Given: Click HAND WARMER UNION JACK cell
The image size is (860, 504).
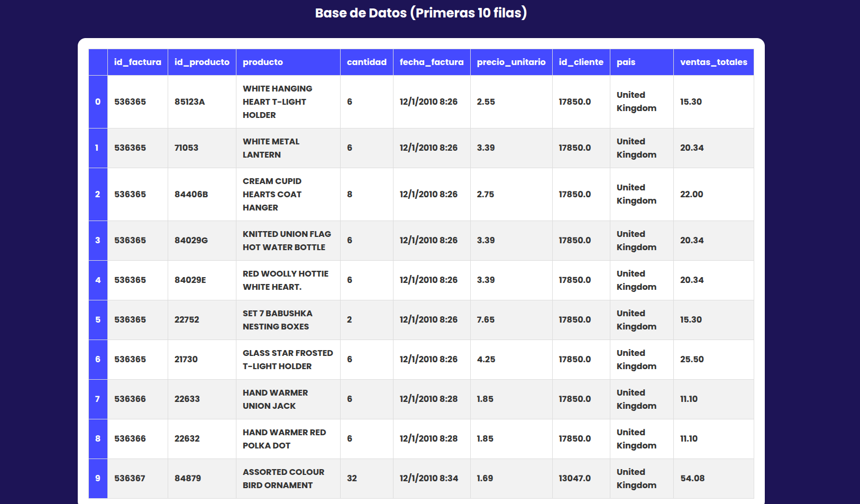Looking at the screenshot, I should (288, 399).
